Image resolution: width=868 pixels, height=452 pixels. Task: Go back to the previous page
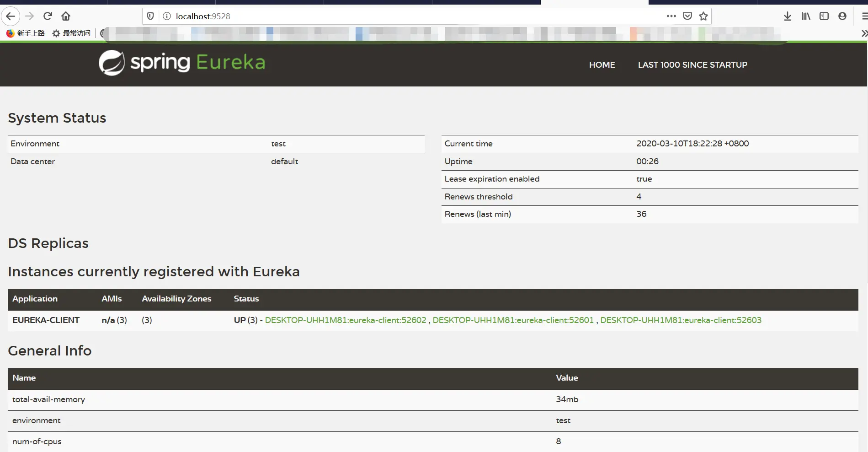(11, 16)
